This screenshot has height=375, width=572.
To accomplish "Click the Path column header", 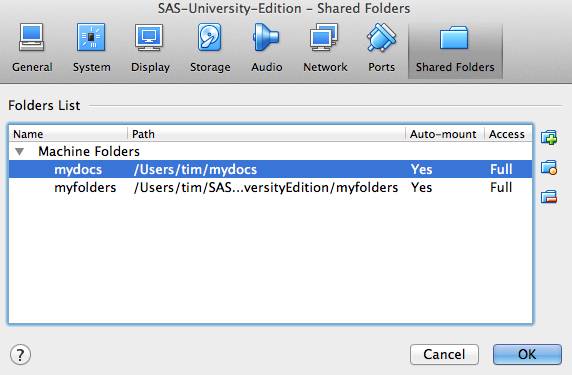I will click(266, 134).
